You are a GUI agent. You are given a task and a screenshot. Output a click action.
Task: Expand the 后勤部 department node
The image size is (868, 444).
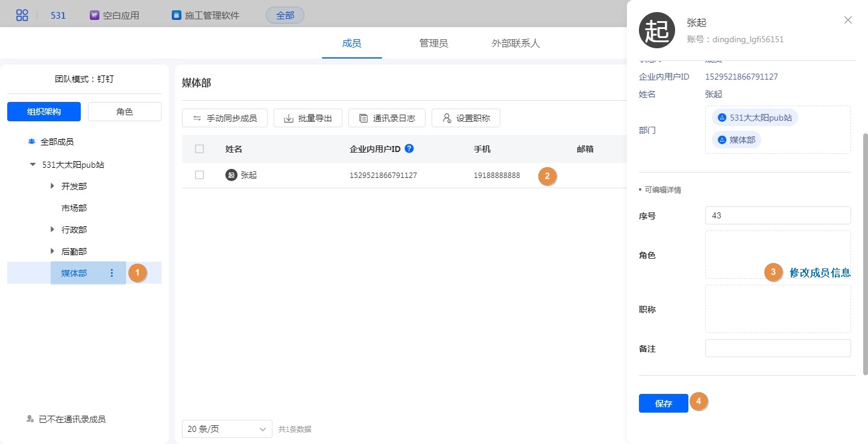pos(52,252)
